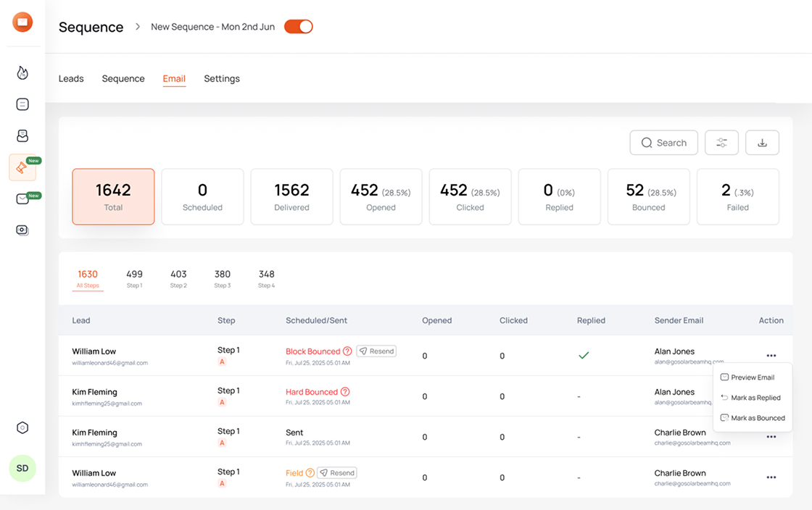
Task: Click the orange app logo
Action: pyautogui.click(x=22, y=22)
